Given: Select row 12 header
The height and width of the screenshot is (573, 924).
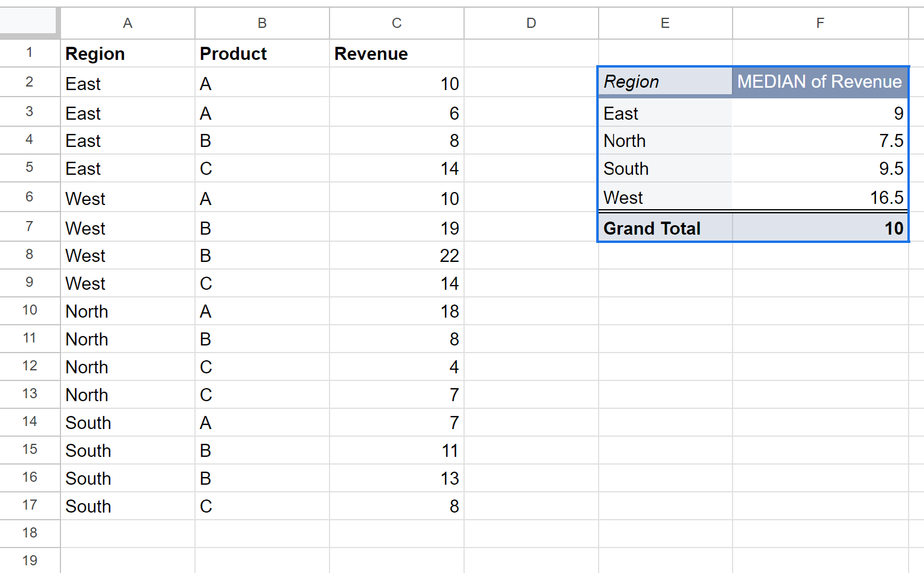Looking at the screenshot, I should [30, 366].
